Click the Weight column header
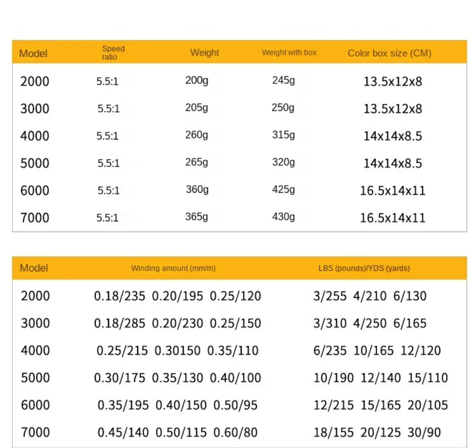This screenshot has height=448, width=476. [205, 53]
